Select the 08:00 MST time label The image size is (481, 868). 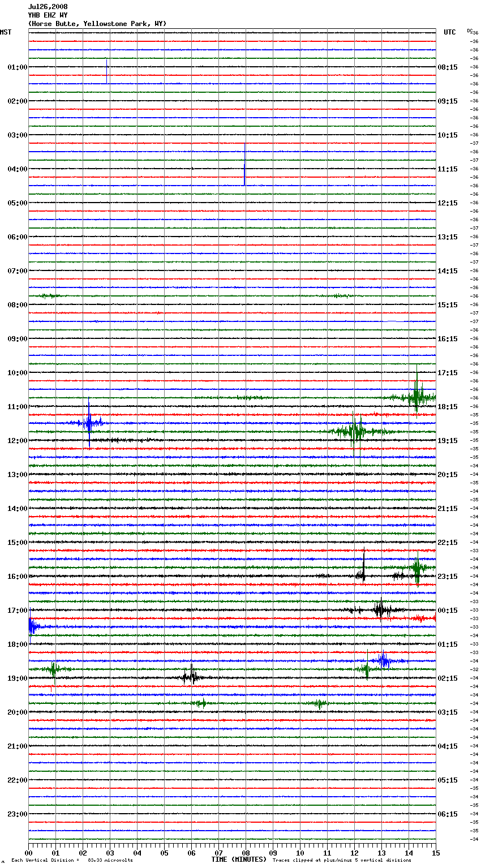tap(18, 305)
